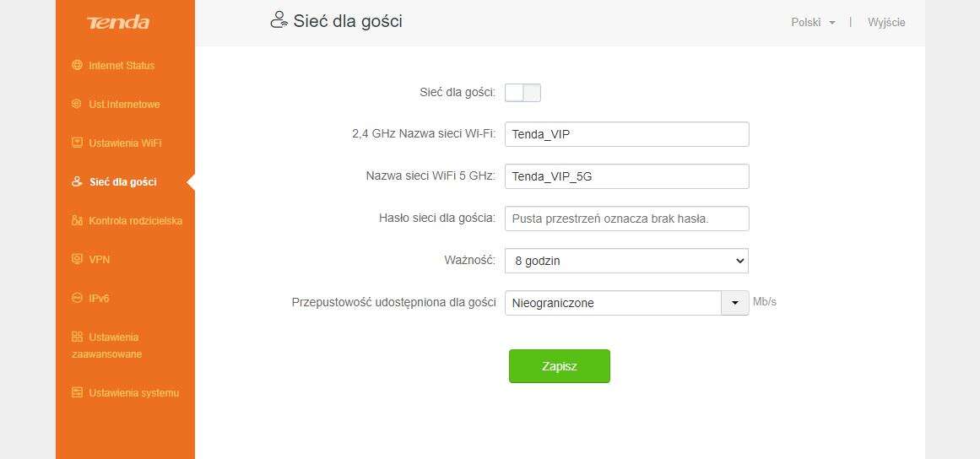This screenshot has width=980, height=459.
Task: Click the Ustawienia systemu icon
Action: pos(78,392)
